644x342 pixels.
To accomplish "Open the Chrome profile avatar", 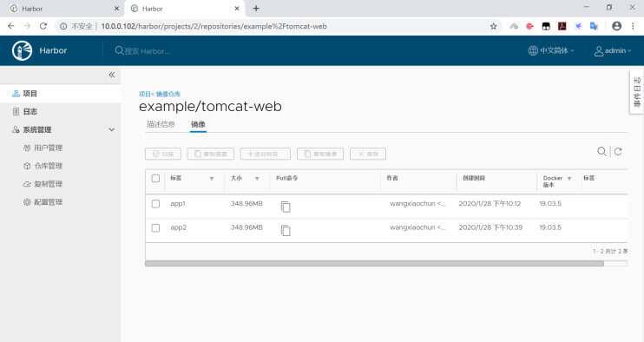I will click(616, 26).
